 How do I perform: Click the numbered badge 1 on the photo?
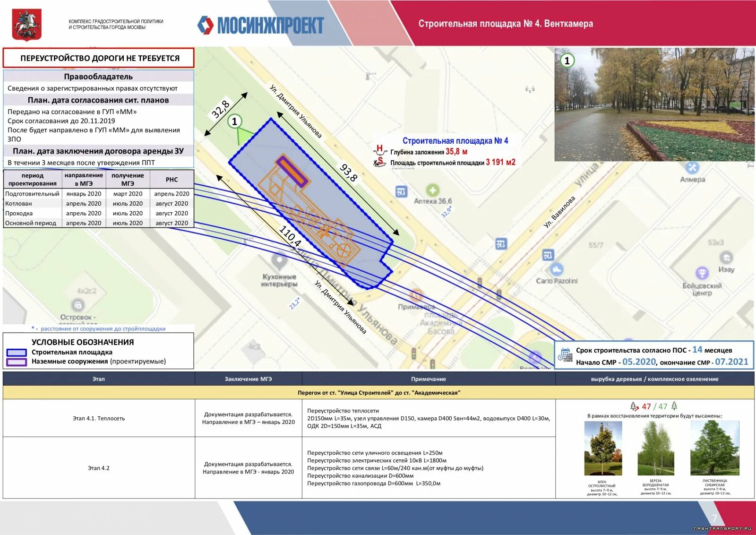click(567, 60)
